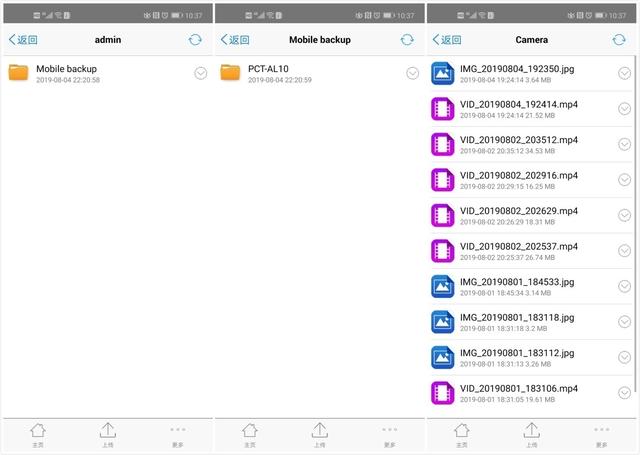Click refresh icon on Mobile backup screen

pyautogui.click(x=407, y=40)
